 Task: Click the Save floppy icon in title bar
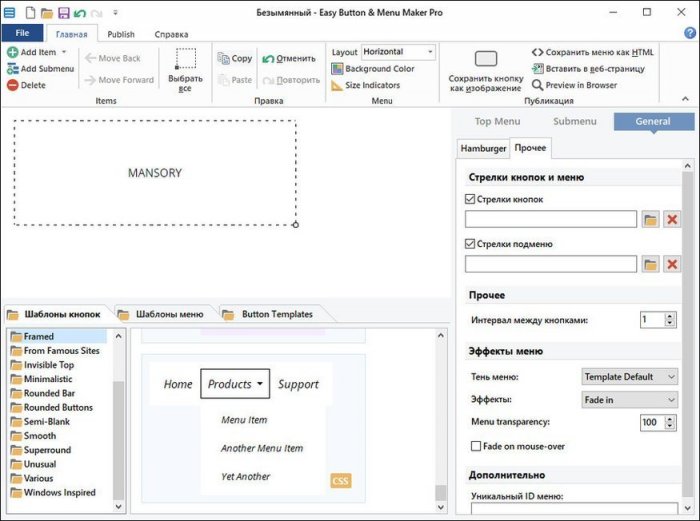click(63, 13)
